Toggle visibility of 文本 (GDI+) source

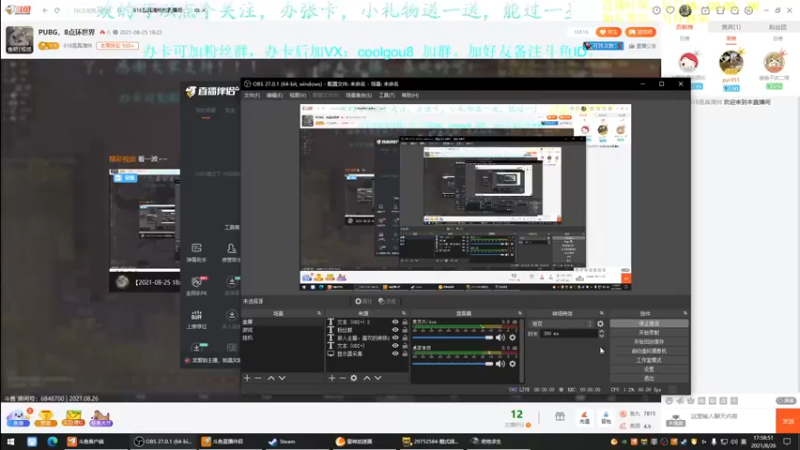pyautogui.click(x=395, y=345)
